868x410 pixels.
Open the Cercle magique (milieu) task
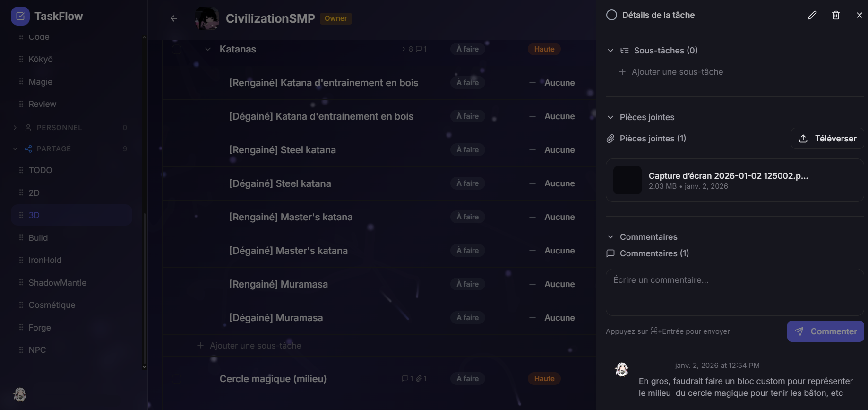pos(273,379)
